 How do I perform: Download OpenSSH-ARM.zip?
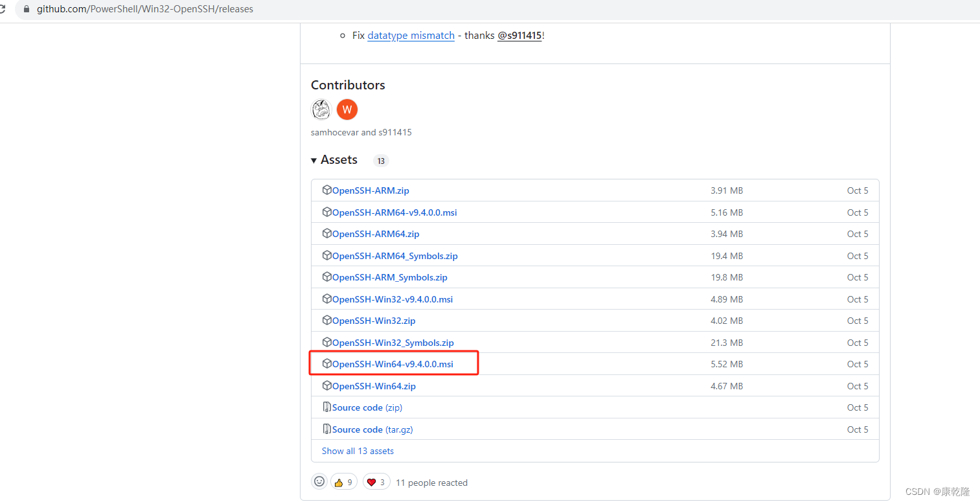pos(370,190)
